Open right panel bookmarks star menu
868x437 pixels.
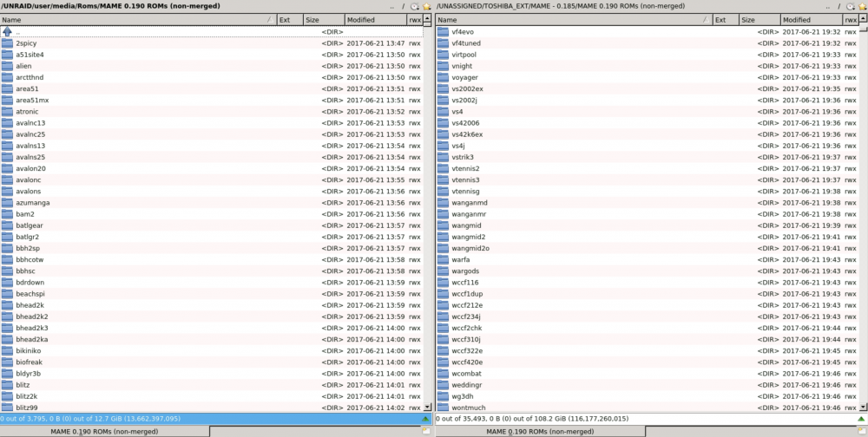point(863,7)
